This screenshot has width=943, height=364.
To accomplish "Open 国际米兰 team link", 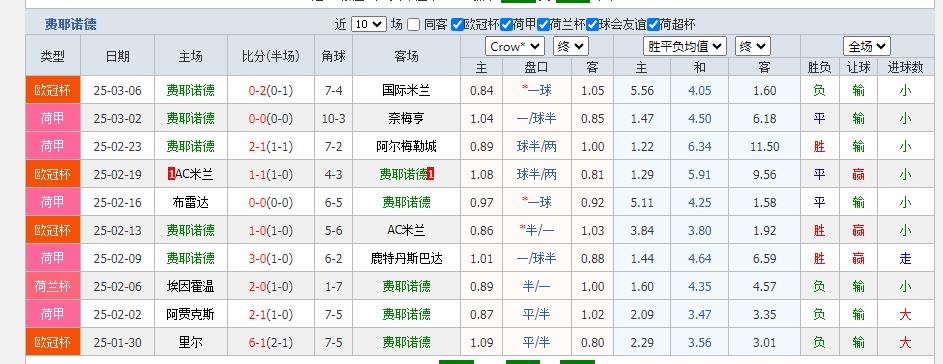I will (x=407, y=91).
